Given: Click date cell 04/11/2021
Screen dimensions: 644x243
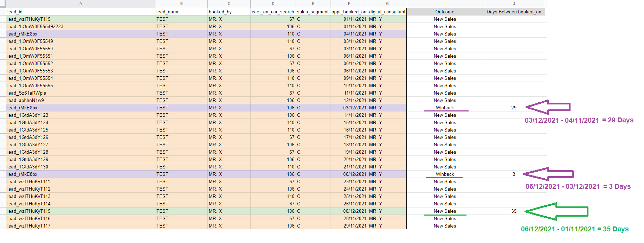Looking at the screenshot, I should [x=349, y=34].
